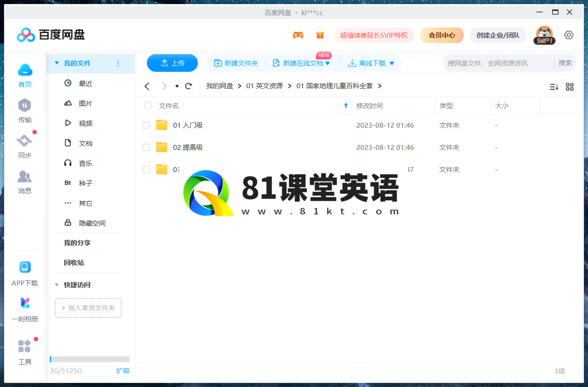The image size is (588, 387).
Task: Focus the 搜网盘文件 search field
Action: pyautogui.click(x=498, y=63)
